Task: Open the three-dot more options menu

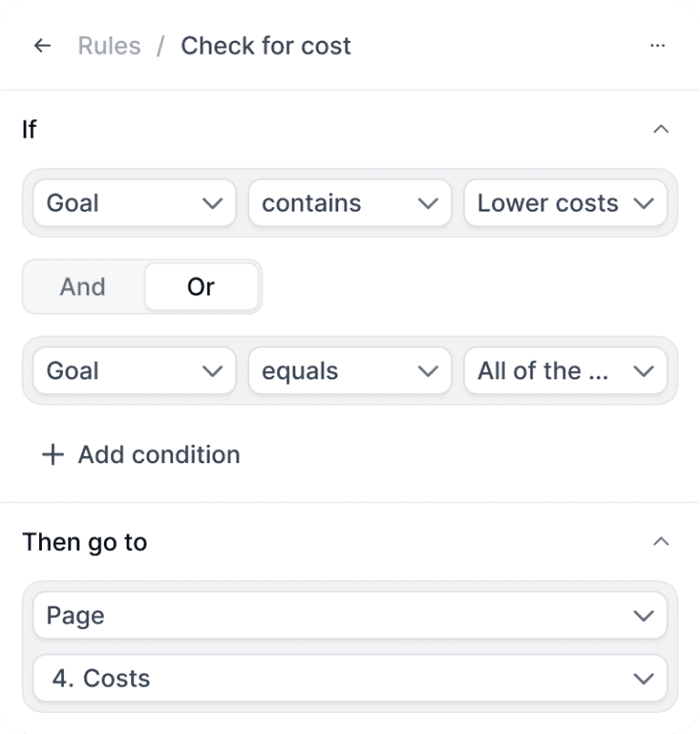Action: click(x=657, y=46)
